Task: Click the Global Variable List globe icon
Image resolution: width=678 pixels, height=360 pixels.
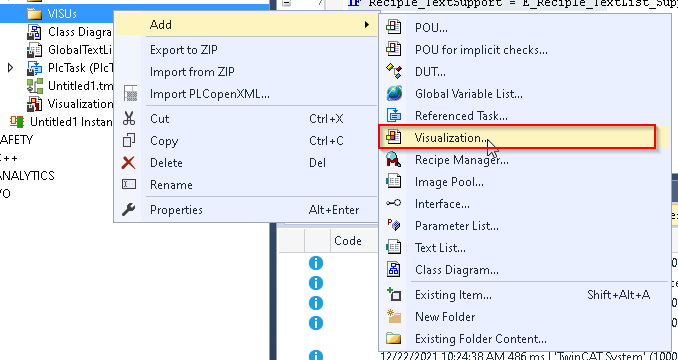Action: (x=393, y=93)
